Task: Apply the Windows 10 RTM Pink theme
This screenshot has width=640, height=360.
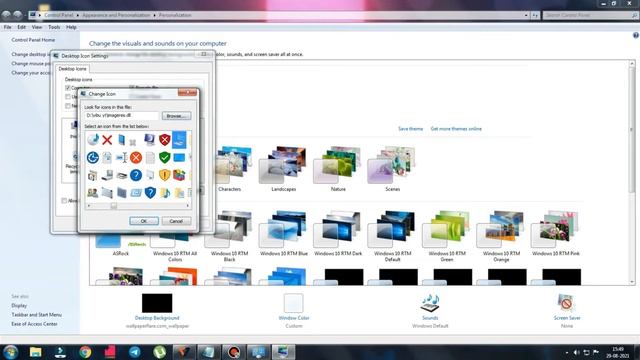Action: click(556, 234)
